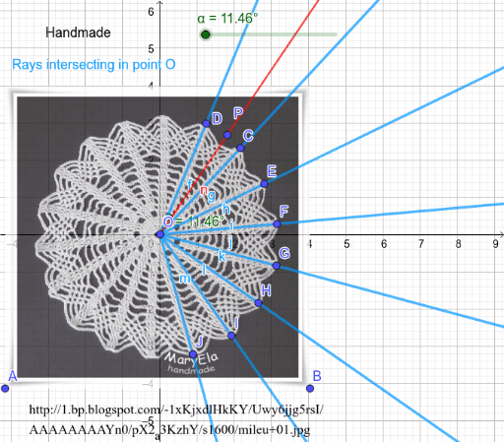Select point J near the MaryEla watermark
The width and height of the screenshot is (504, 442).
(193, 354)
